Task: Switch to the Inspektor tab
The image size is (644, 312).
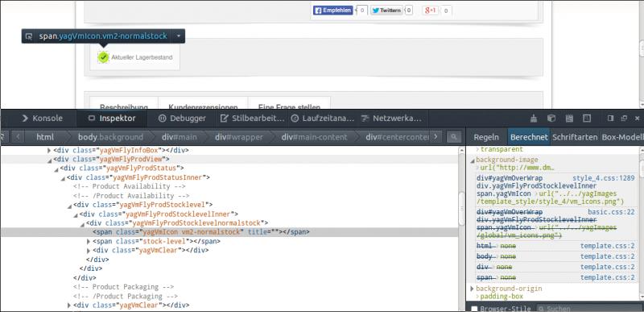Action: [112, 119]
